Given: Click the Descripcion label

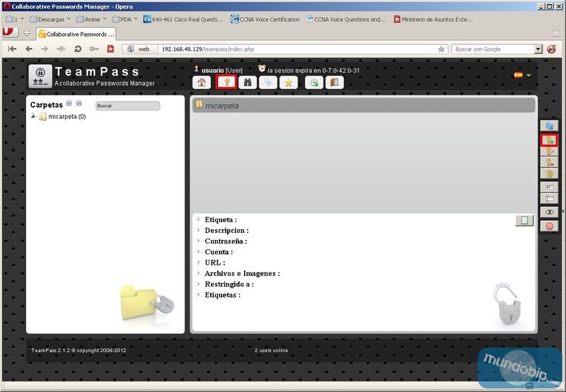Looking at the screenshot, I should pyautogui.click(x=226, y=230).
